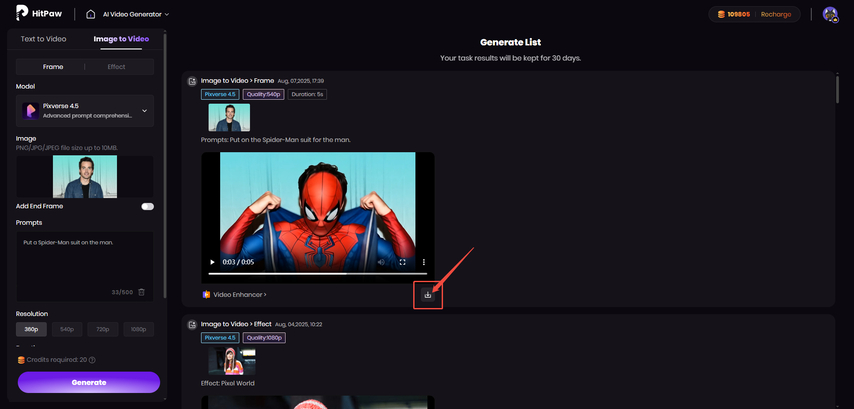This screenshot has width=854, height=409.
Task: Open the video player three-dot menu
Action: (424, 262)
